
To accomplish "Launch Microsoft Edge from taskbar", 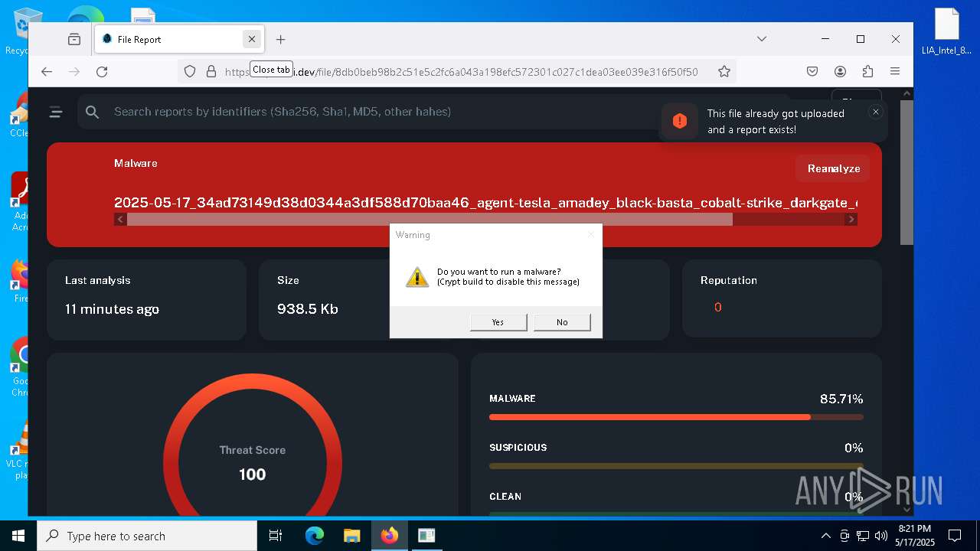I will (315, 536).
